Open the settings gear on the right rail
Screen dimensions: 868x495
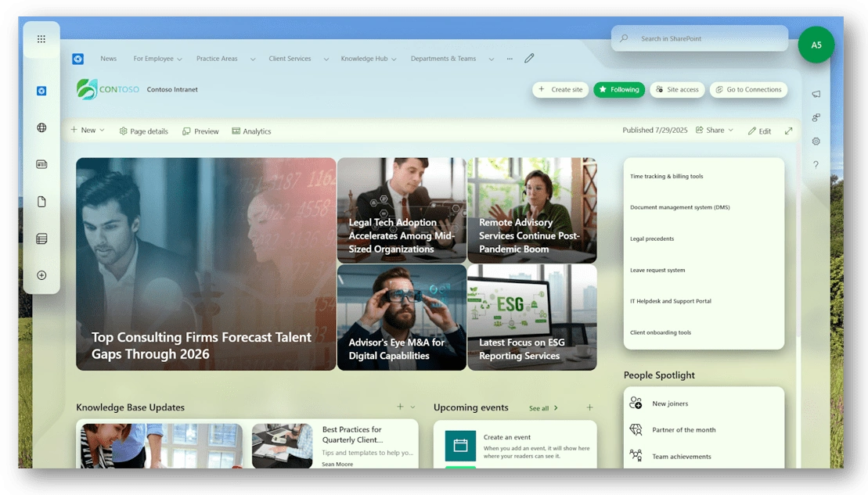(816, 141)
